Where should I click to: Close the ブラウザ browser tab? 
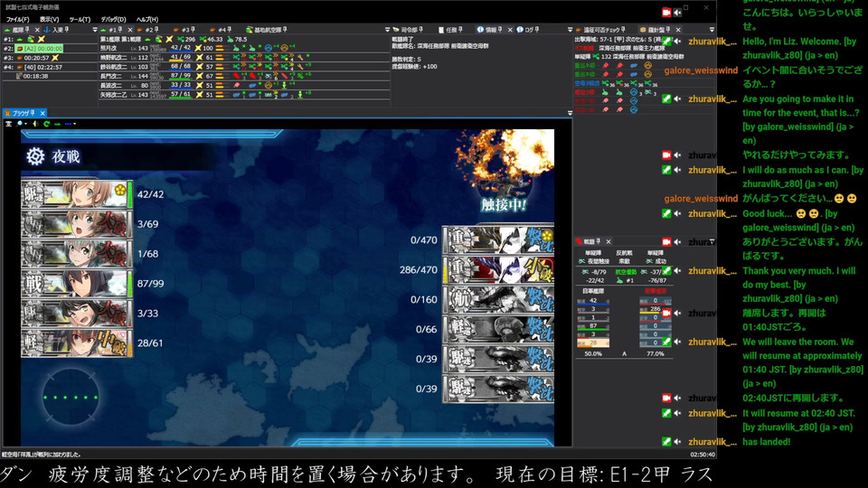pos(42,113)
